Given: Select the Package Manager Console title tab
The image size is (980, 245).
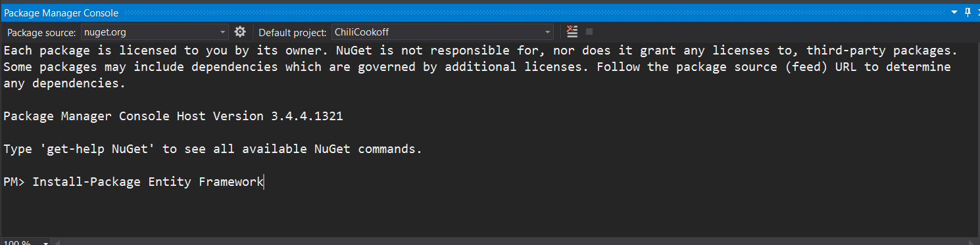Looking at the screenshot, I should click(x=62, y=12).
